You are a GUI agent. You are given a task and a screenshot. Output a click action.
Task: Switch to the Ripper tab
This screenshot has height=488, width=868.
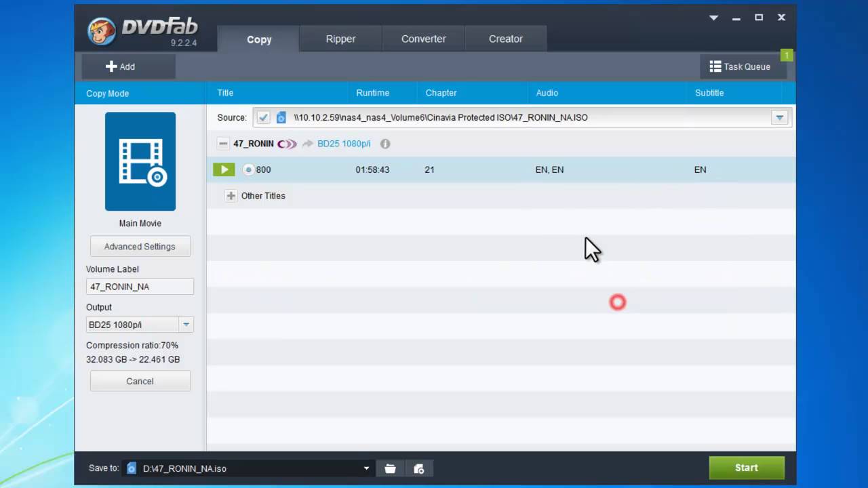click(x=340, y=39)
